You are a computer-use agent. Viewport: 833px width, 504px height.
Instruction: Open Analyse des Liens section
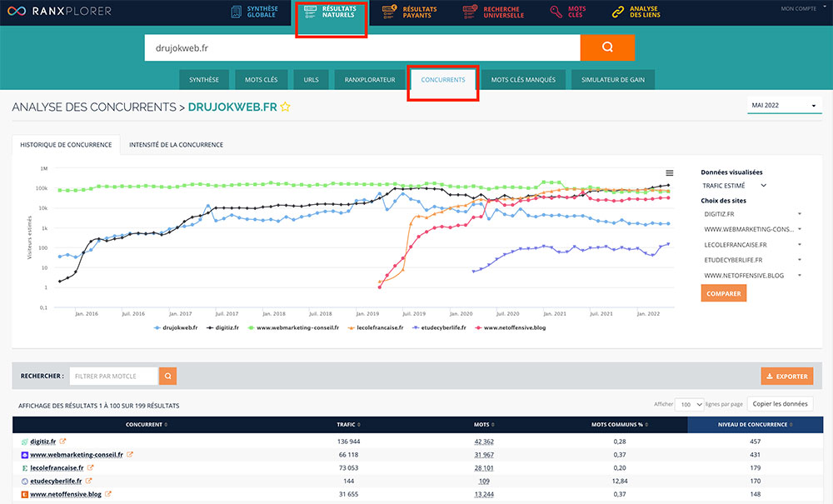click(x=636, y=12)
